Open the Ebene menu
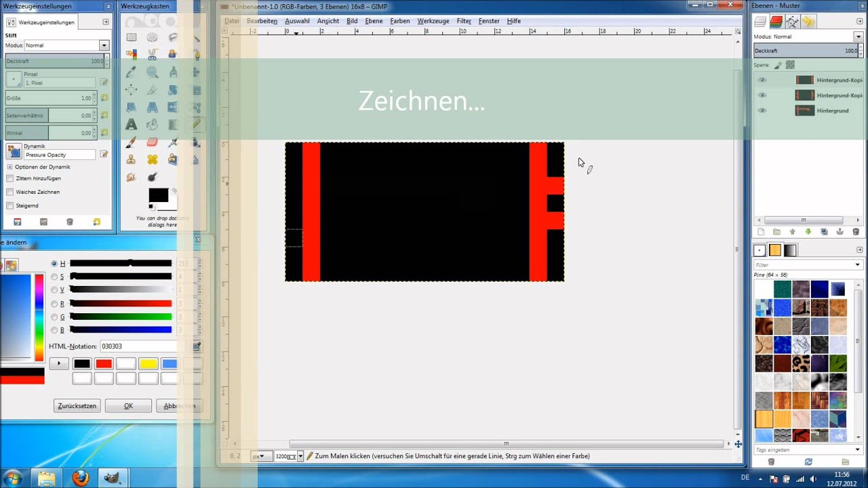Image resolution: width=868 pixels, height=488 pixels. 374,21
